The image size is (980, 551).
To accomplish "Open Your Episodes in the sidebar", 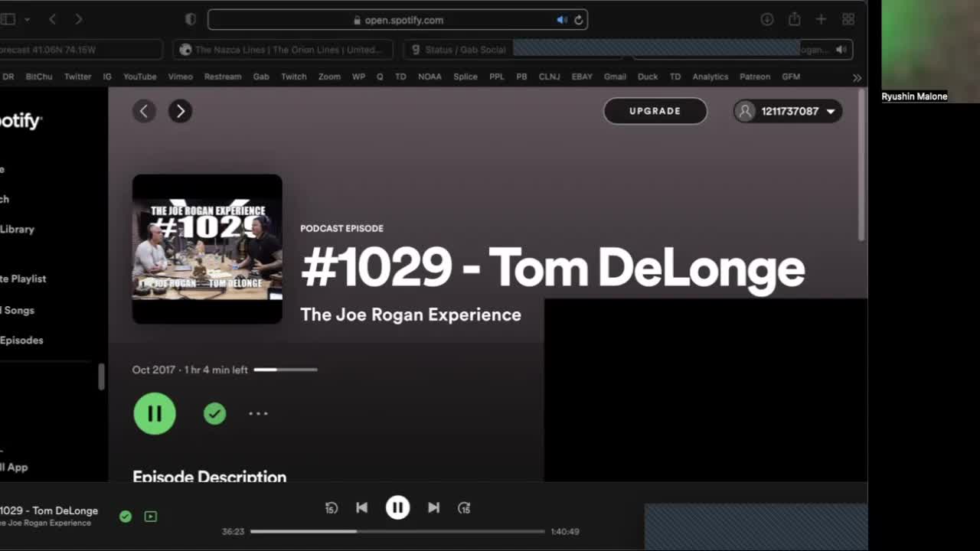I will (x=21, y=340).
